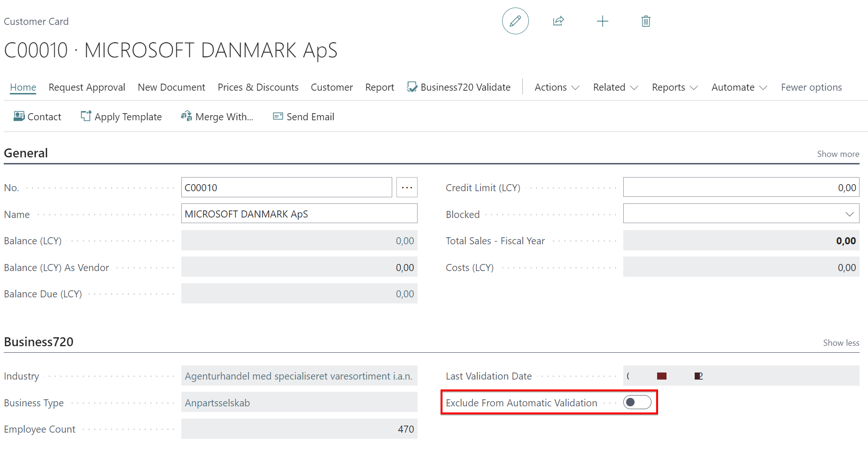Click the share icon at top
Image resolution: width=868 pixels, height=466 pixels.
point(558,21)
